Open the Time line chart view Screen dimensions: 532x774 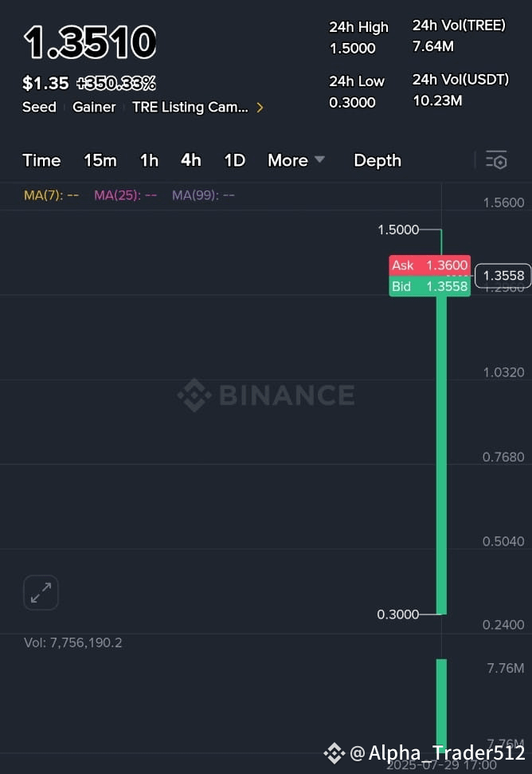pyautogui.click(x=41, y=160)
